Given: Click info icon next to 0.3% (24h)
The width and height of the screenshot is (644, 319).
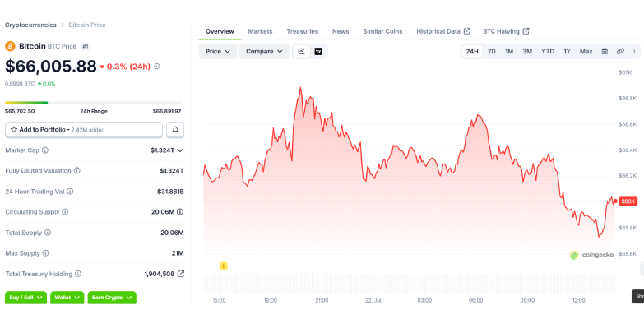Looking at the screenshot, I should pos(157,66).
